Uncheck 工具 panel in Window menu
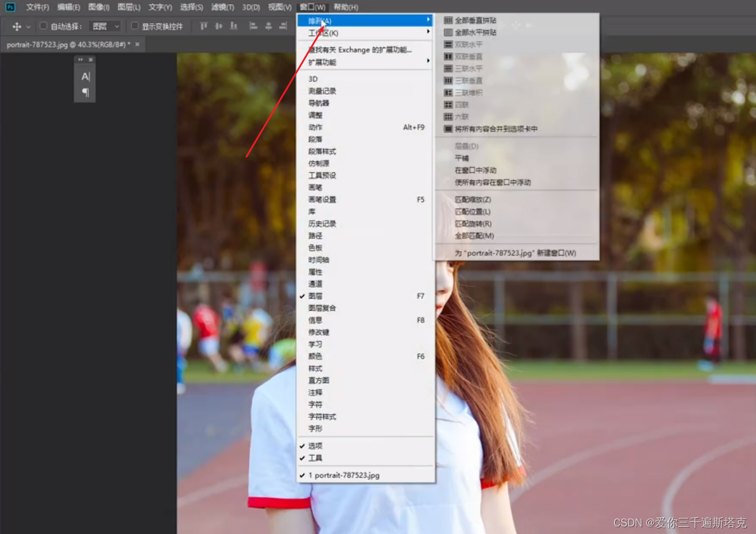This screenshot has height=534, width=756. tap(365, 458)
